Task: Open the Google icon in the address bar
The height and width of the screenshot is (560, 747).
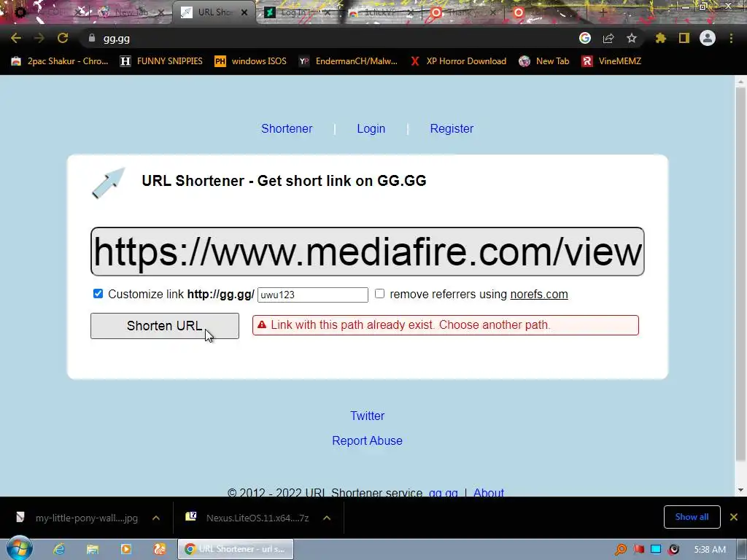Action: [x=585, y=38]
